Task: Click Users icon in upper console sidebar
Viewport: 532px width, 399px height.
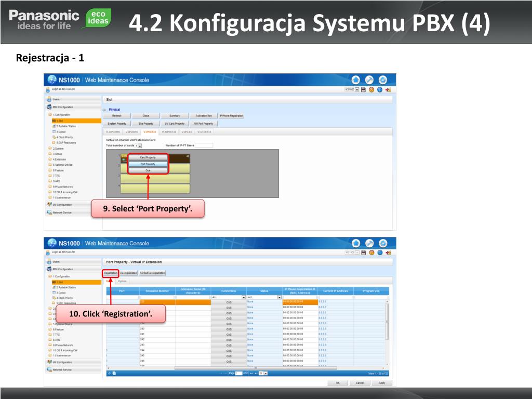Action: pyautogui.click(x=49, y=99)
